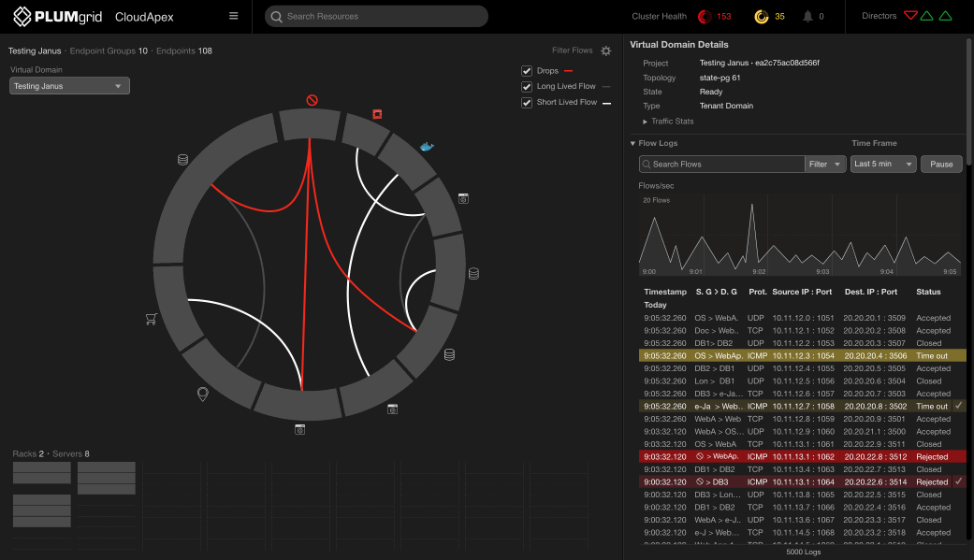
Task: Disable the Short Lived Flow checkbox
Action: [527, 102]
